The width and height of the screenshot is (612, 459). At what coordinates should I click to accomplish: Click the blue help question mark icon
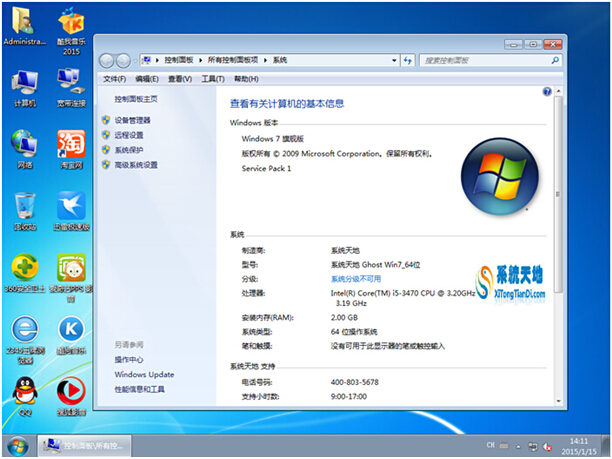[x=546, y=91]
